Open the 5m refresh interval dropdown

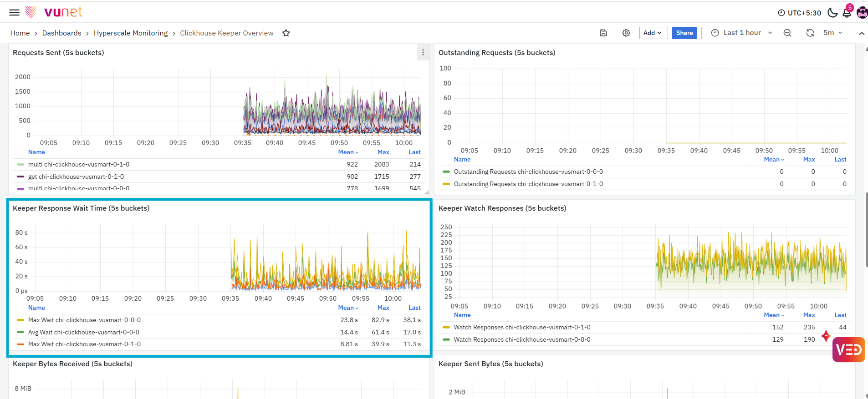click(x=833, y=33)
